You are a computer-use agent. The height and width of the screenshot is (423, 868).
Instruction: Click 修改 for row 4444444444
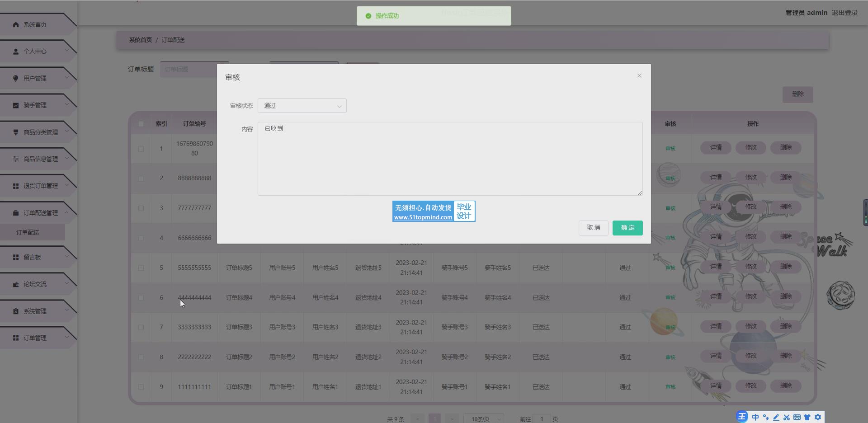point(751,296)
